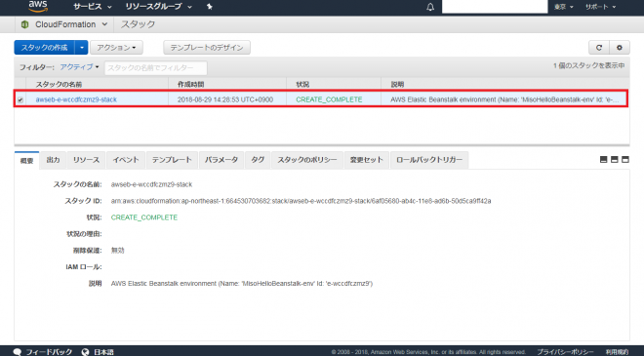Screen dimensions: 644x356
Task: Open the プライバシーポリシー link
Action: click(x=565, y=352)
